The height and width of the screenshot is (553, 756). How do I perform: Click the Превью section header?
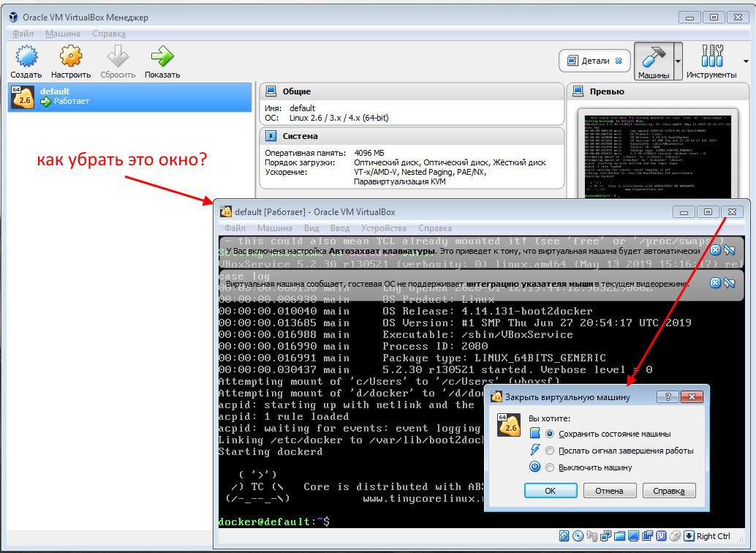657,91
